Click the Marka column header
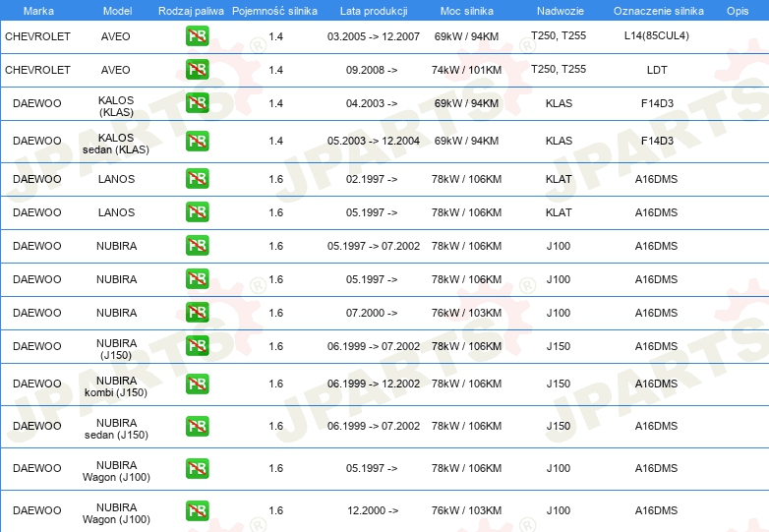The width and height of the screenshot is (769, 532). pos(38,11)
